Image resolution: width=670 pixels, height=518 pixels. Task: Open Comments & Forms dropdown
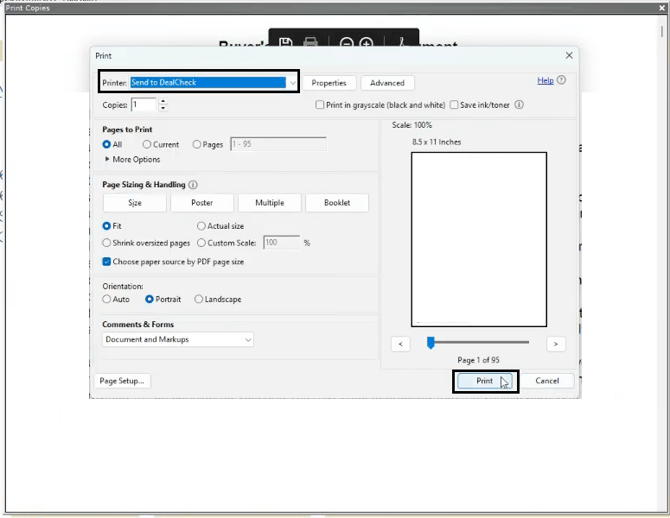tap(178, 339)
